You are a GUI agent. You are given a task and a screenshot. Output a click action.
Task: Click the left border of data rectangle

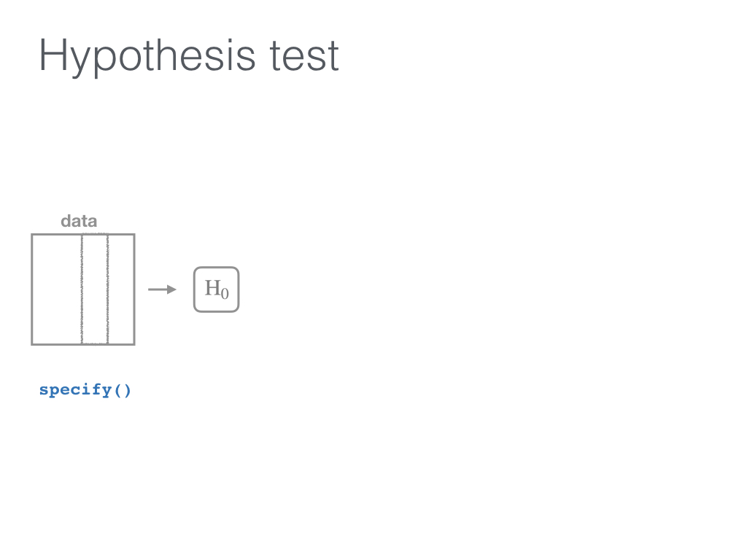tap(32, 289)
